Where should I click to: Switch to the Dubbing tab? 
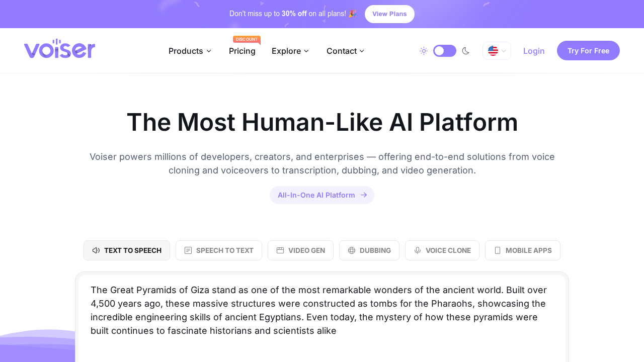click(x=369, y=250)
